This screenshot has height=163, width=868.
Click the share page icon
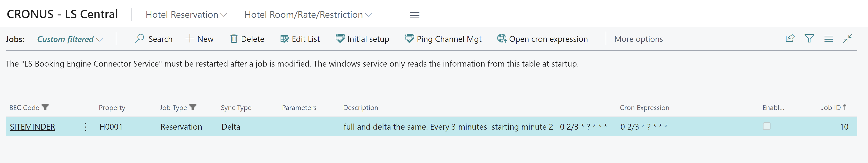(x=790, y=39)
